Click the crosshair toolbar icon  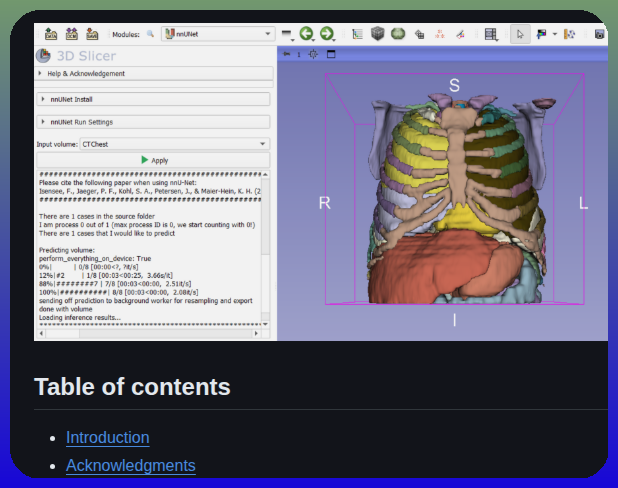click(569, 34)
